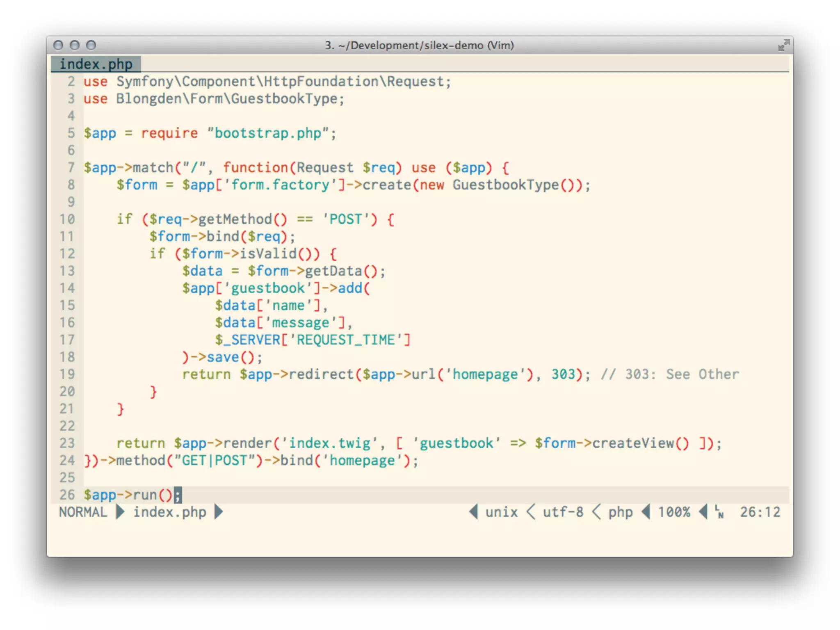
Task: Click the block cursor at end of line 26
Action: point(178,495)
